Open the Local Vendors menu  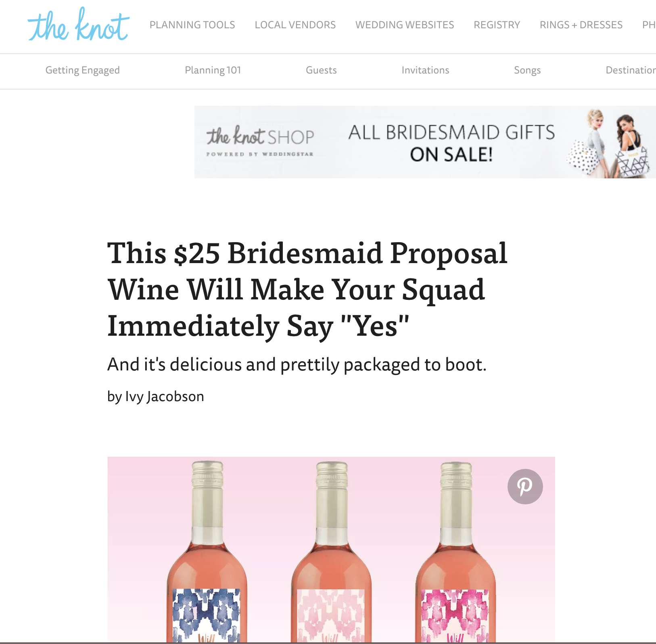click(295, 25)
